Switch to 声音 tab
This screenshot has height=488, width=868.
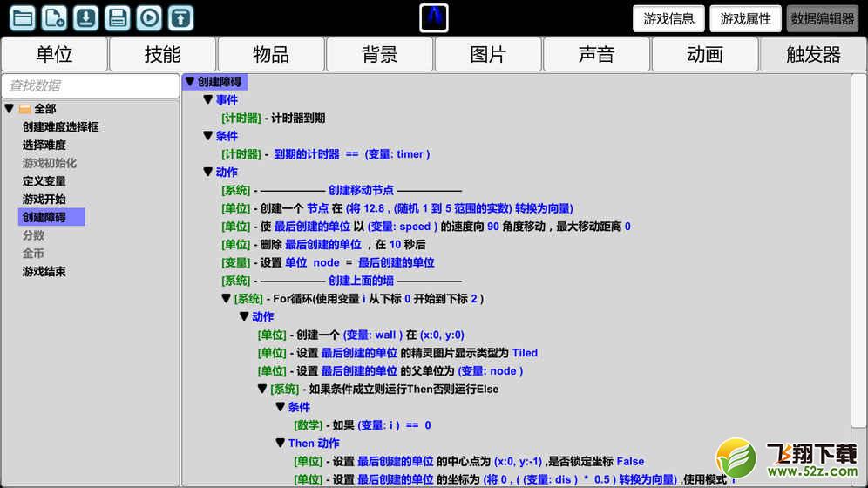(597, 54)
